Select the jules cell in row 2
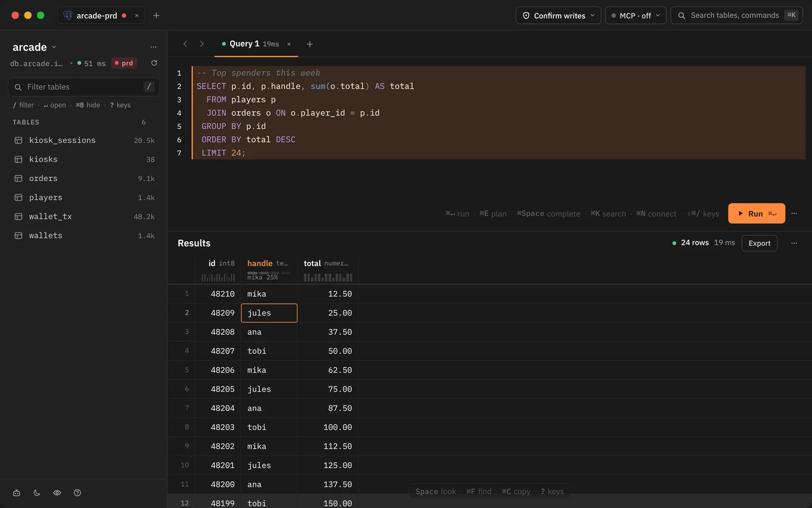 [269, 313]
